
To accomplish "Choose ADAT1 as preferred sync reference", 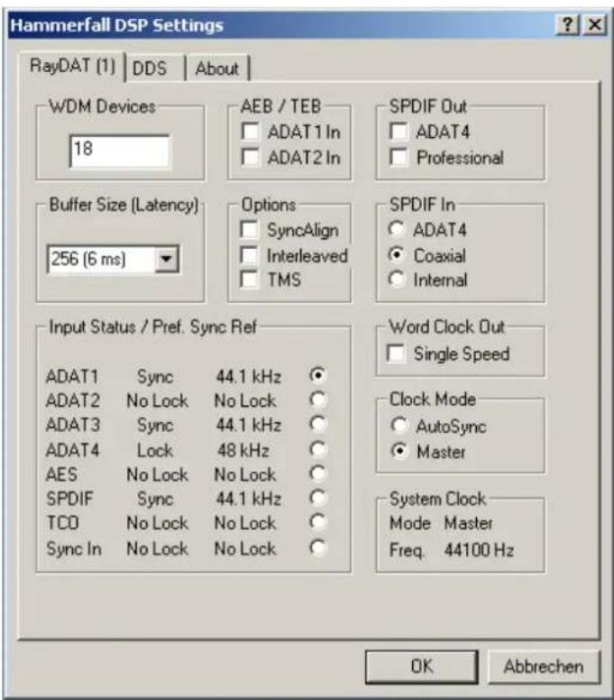I will pyautogui.click(x=318, y=375).
